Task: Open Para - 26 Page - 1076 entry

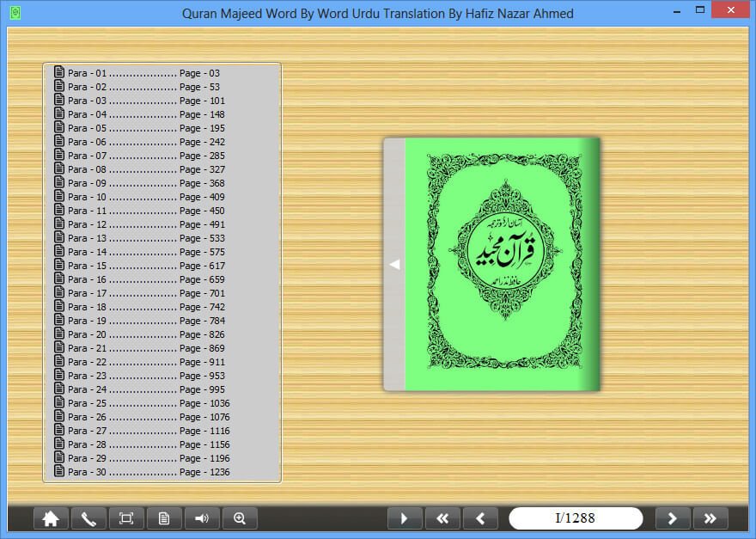Action: (x=142, y=417)
